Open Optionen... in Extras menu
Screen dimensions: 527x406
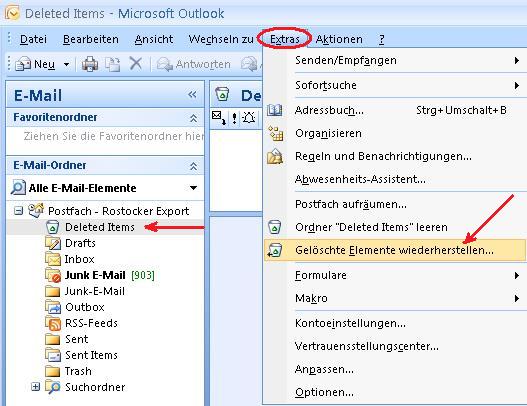point(394,392)
